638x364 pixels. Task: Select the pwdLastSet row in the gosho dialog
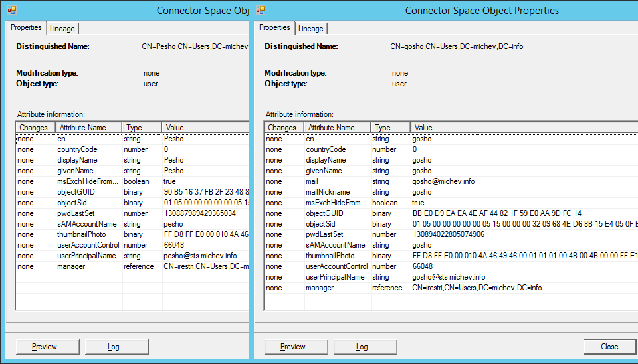pos(324,234)
